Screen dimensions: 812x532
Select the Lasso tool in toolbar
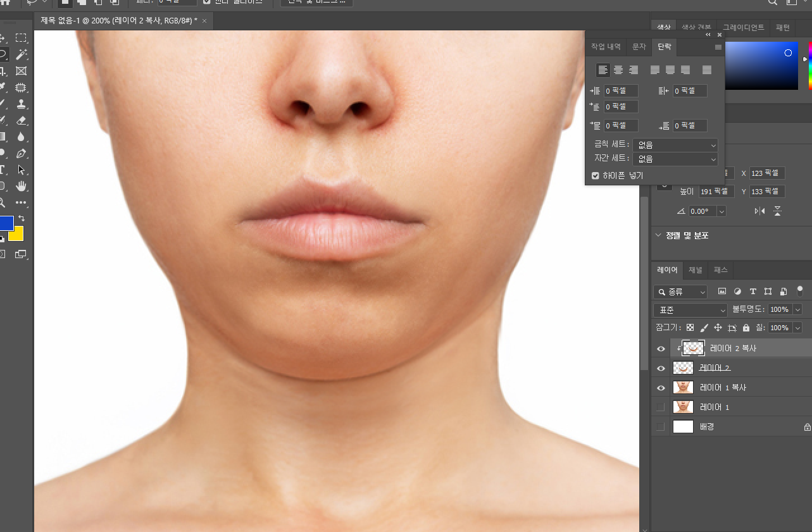[3, 54]
